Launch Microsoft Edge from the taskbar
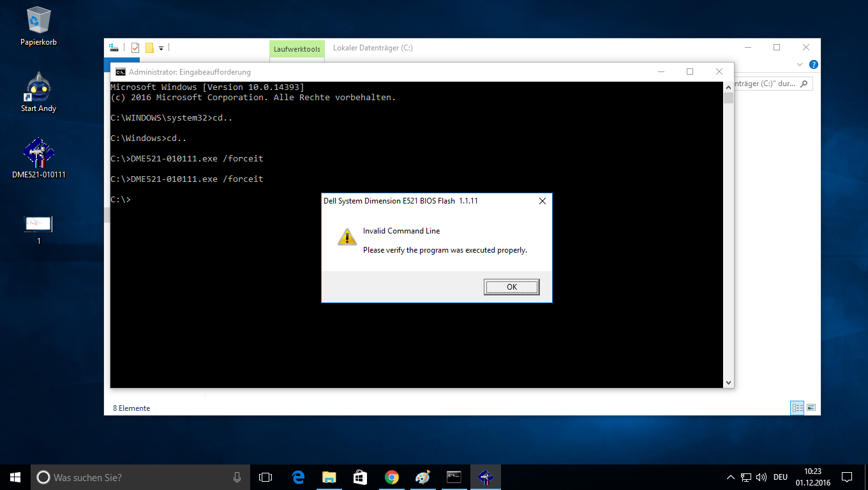The image size is (868, 490). 298,477
